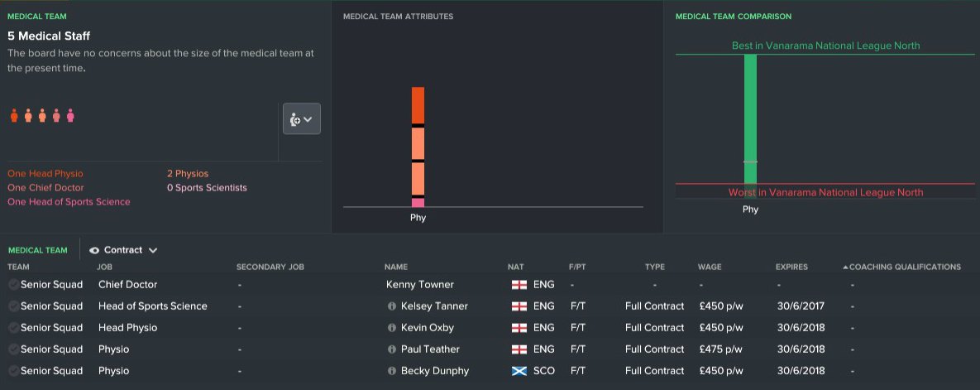Sort staff list by Wage column
Screen dimensions: 980x390
point(710,267)
